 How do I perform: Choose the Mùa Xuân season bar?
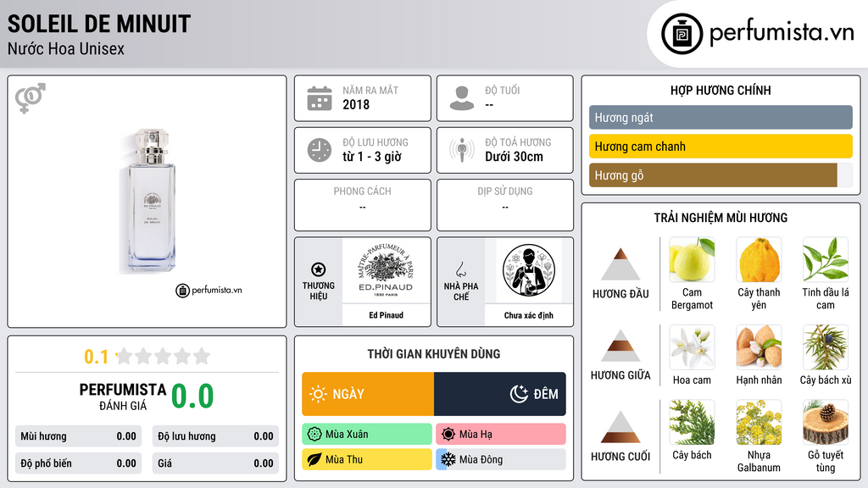pos(367,435)
